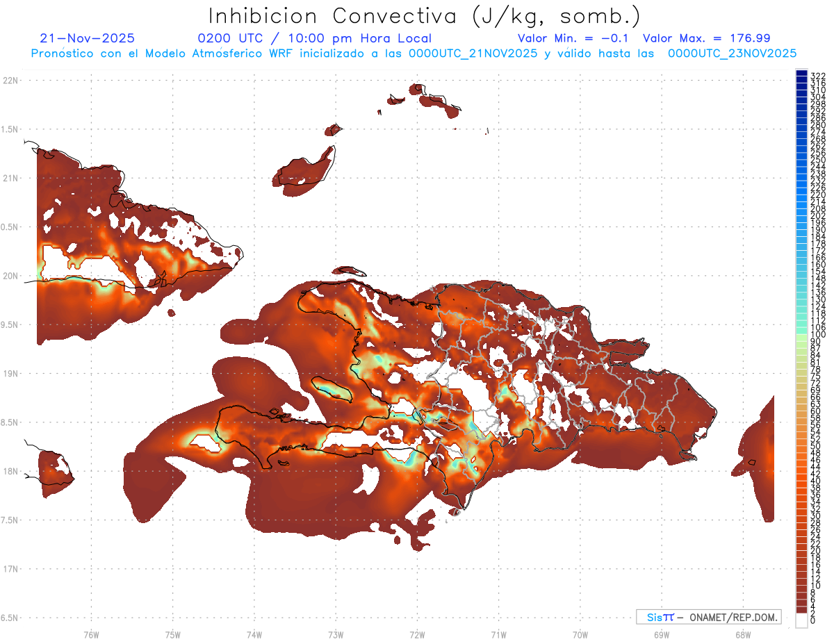Click the 22N latitude label
834x644 pixels.
[10, 81]
